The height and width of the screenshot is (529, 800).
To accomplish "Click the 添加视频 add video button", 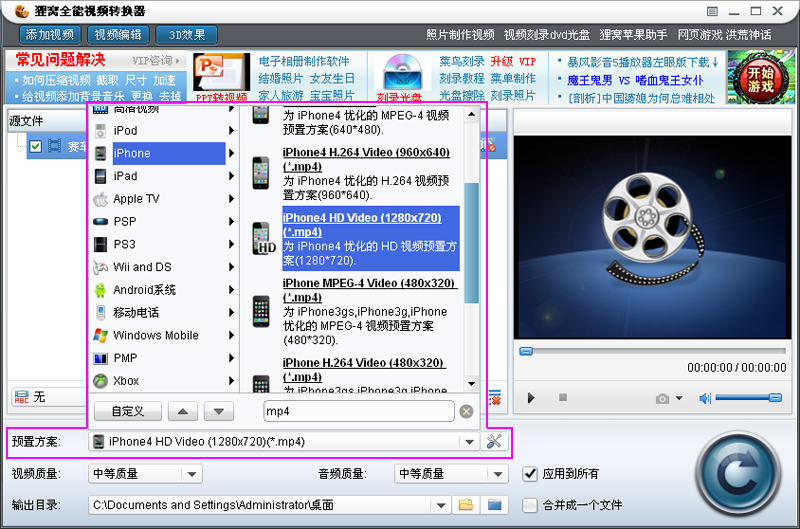I will (x=49, y=35).
